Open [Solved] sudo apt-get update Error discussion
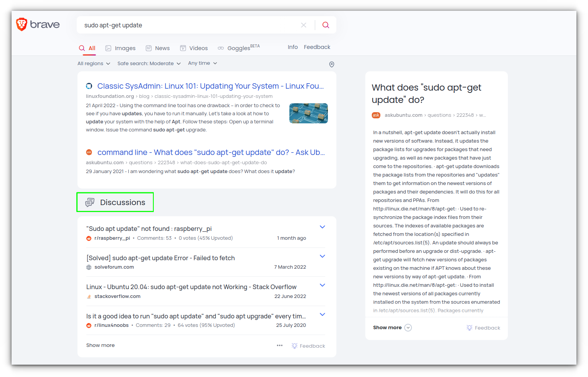Image resolution: width=588 pixels, height=377 pixels. 160,258
